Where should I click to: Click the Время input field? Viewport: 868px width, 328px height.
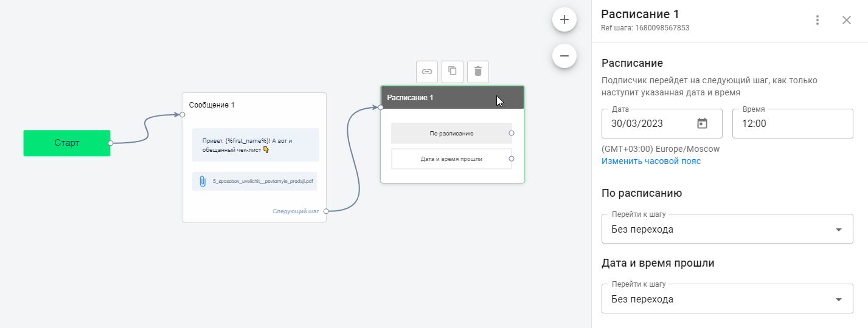coord(792,123)
